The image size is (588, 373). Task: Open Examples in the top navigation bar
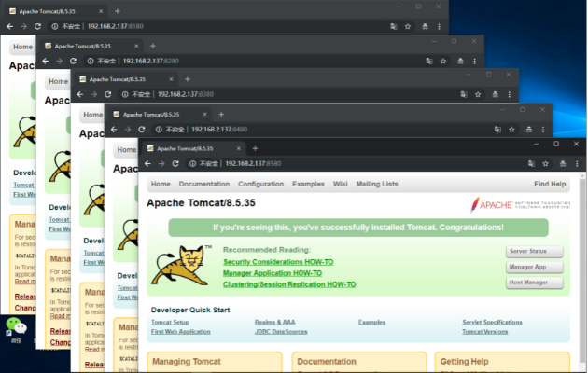(308, 184)
